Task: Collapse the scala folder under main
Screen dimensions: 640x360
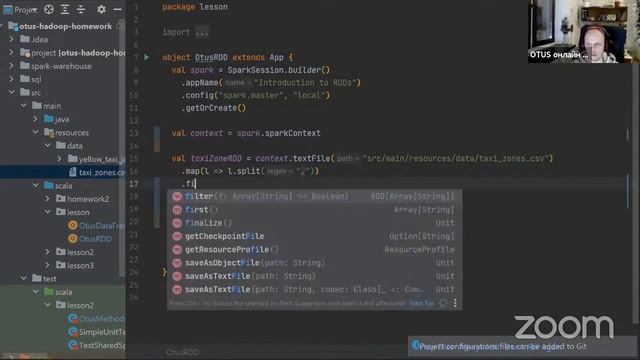Action: 36,185
